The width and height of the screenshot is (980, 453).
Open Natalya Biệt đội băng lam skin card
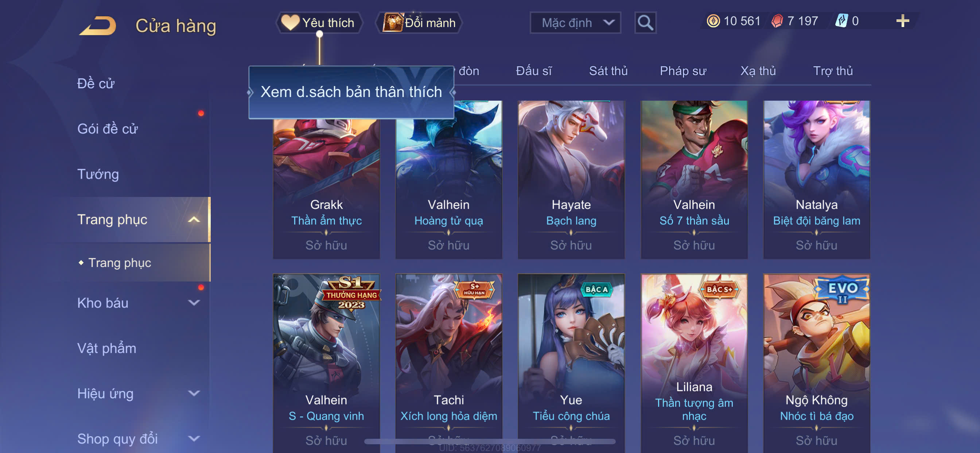[816, 179]
